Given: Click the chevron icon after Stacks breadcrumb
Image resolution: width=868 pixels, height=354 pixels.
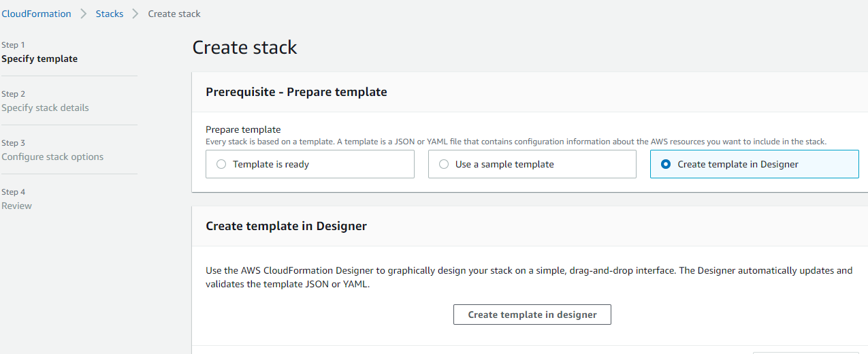Looking at the screenshot, I should click(x=135, y=14).
